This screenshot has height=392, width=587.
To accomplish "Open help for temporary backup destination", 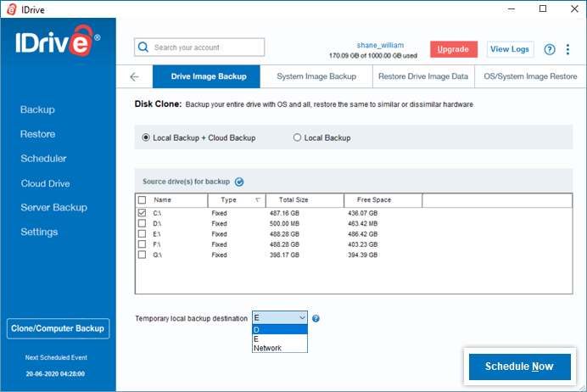I will coord(316,319).
